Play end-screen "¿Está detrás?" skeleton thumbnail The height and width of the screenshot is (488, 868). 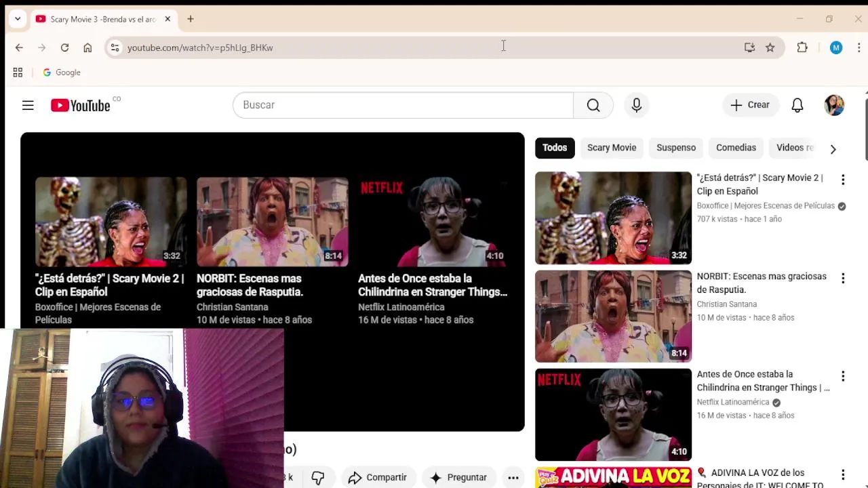111,222
